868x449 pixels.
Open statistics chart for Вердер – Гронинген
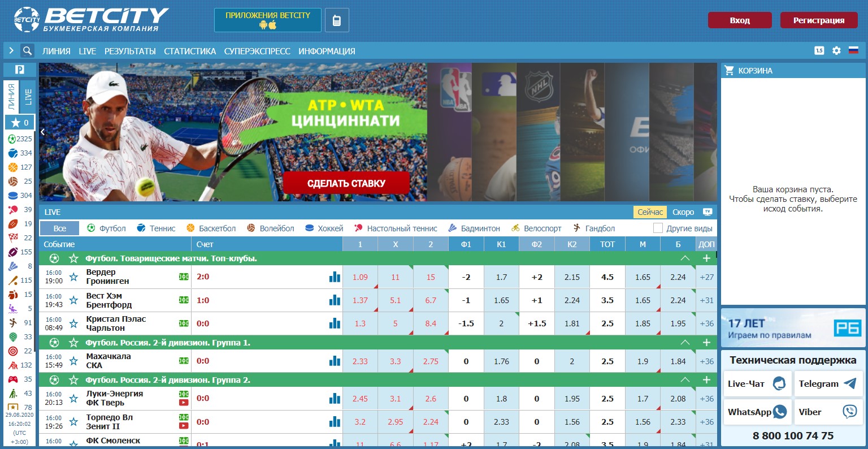coord(335,277)
